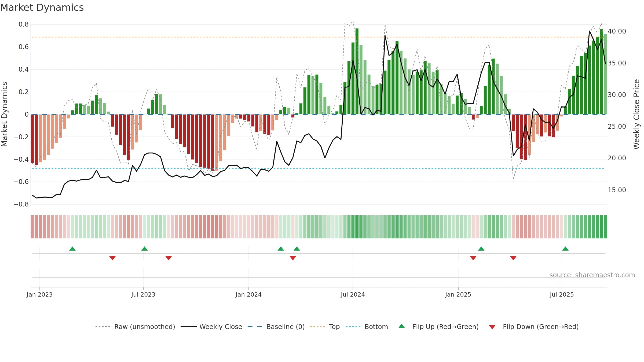
Task: Click the Market Dynamics y-axis title
Action: click(x=4, y=114)
